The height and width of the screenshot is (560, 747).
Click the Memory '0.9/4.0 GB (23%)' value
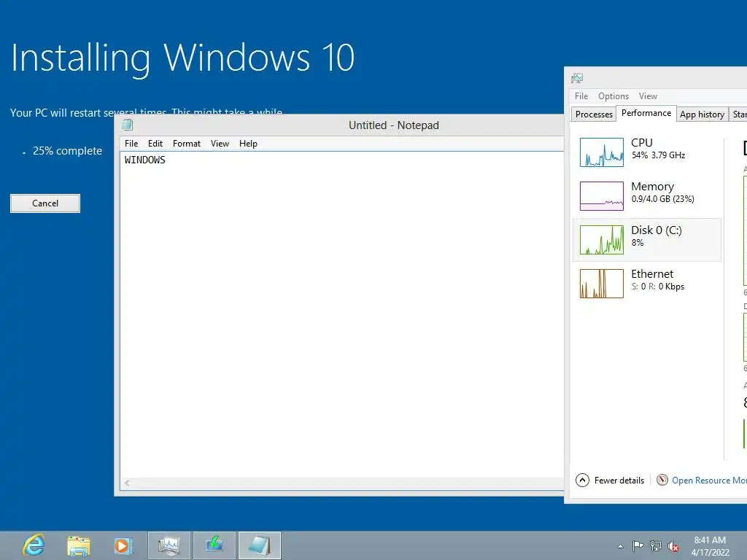coord(662,199)
